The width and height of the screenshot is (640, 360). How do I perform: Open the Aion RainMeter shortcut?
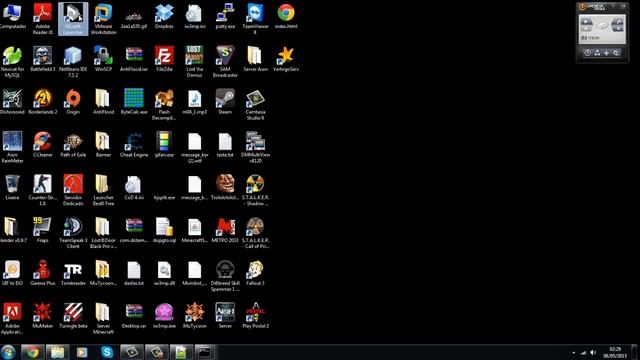(12, 147)
